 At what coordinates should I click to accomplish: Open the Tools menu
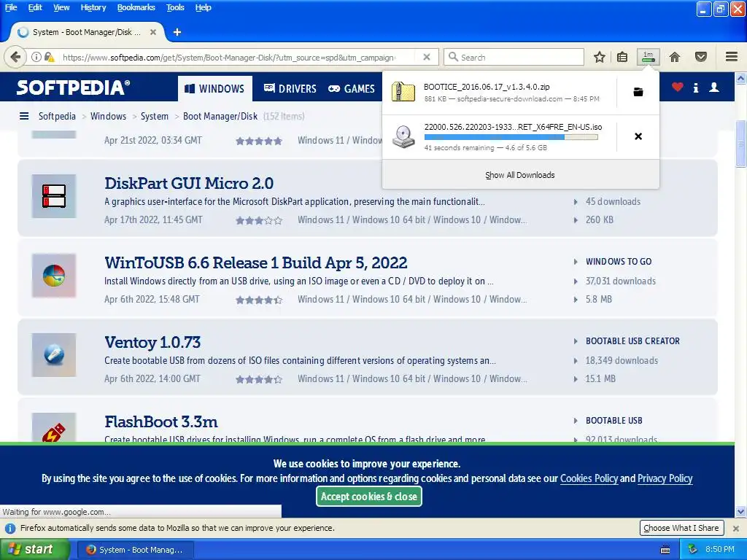point(175,7)
